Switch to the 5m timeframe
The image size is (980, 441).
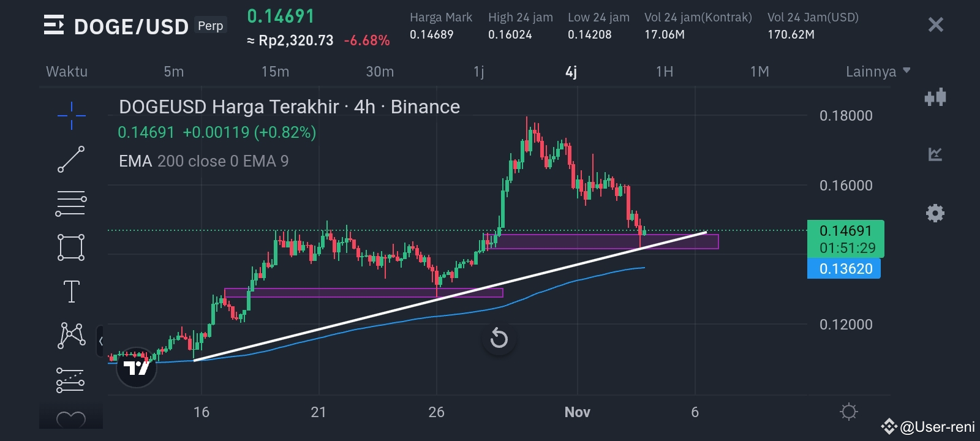174,72
